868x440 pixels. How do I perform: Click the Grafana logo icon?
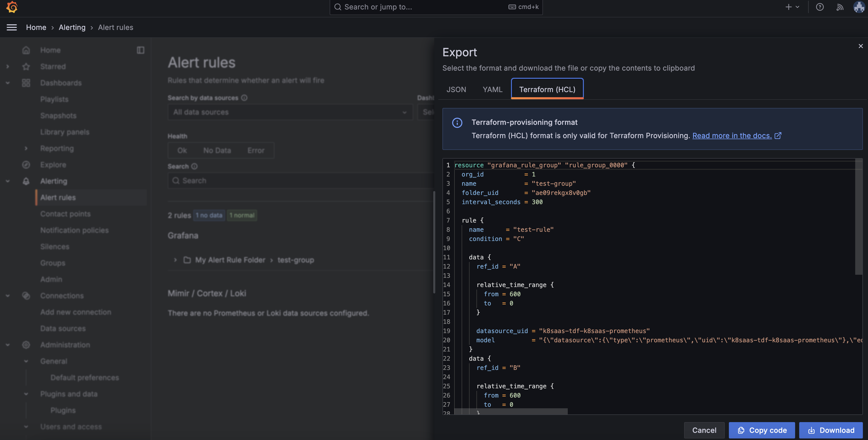point(12,7)
